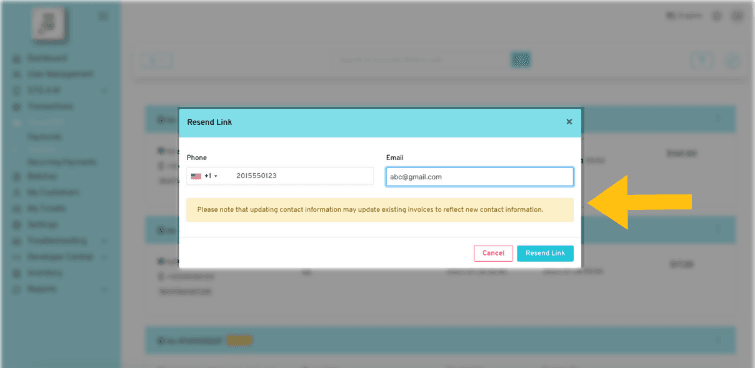Viewport: 755px width, 368px height.
Task: Open Dashboard in the sidebar
Action: (47, 58)
